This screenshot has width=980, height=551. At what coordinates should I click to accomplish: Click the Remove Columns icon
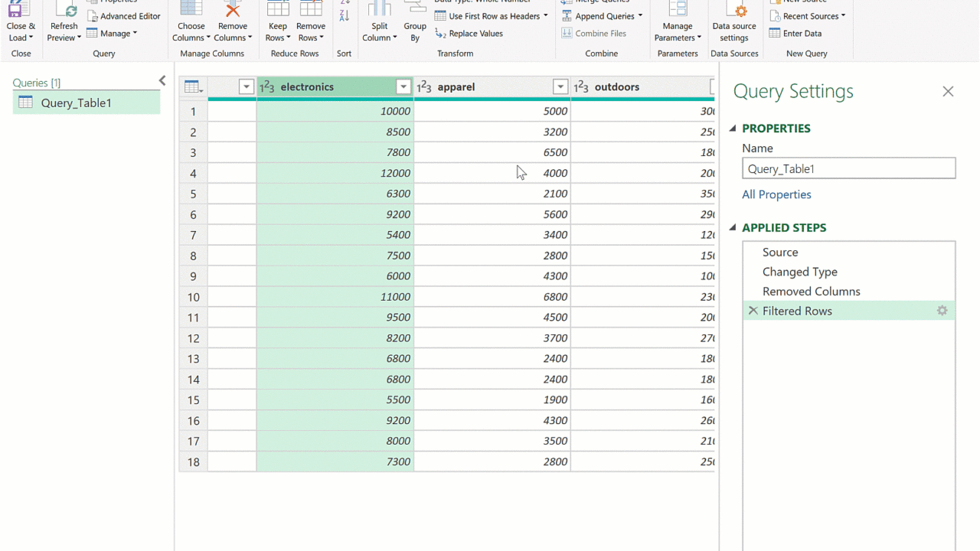coord(232,11)
